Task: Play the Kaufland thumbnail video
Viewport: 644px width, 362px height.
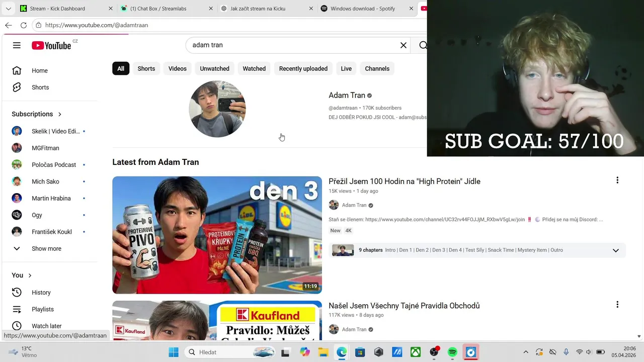Action: tap(217, 321)
